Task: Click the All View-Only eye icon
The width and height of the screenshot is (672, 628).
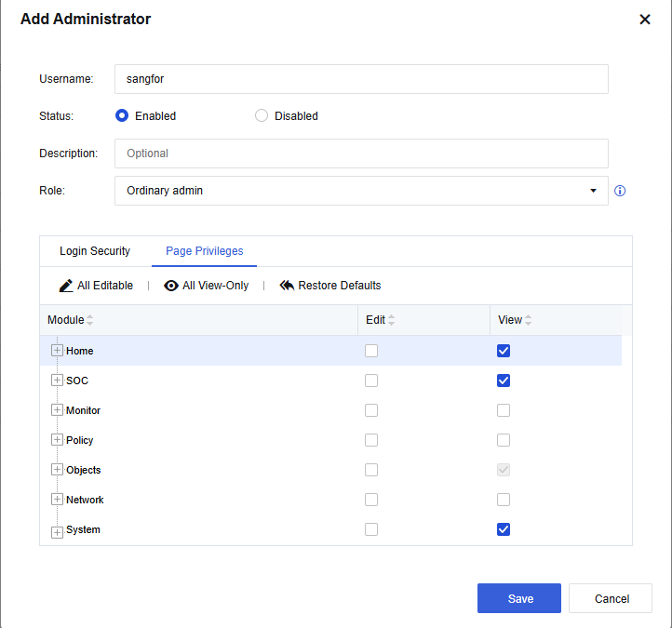Action: click(x=171, y=286)
